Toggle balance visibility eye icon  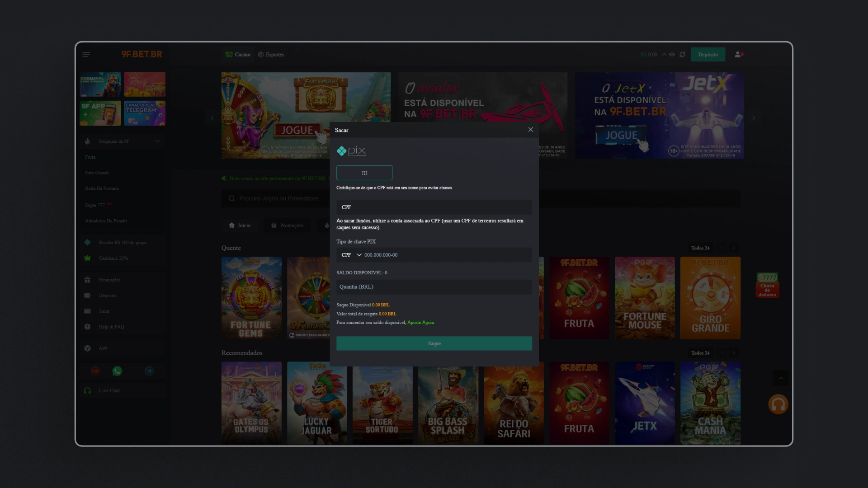click(672, 55)
